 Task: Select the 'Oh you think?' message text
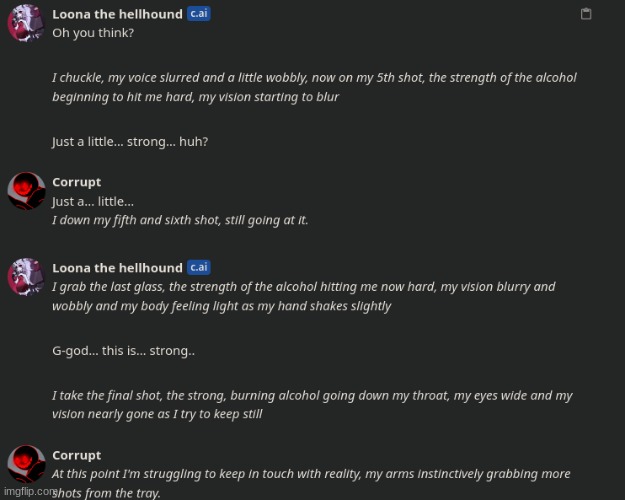click(93, 33)
